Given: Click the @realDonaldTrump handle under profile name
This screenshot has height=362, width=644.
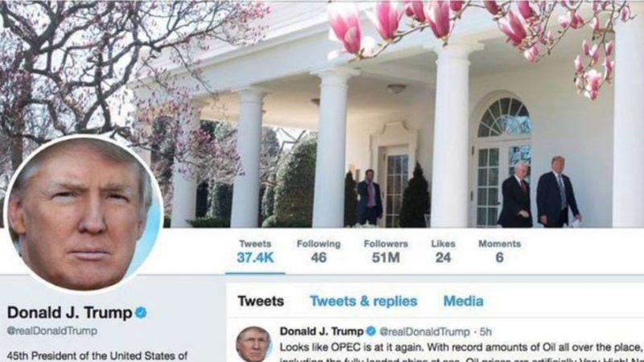Looking at the screenshot, I should click(x=52, y=331).
